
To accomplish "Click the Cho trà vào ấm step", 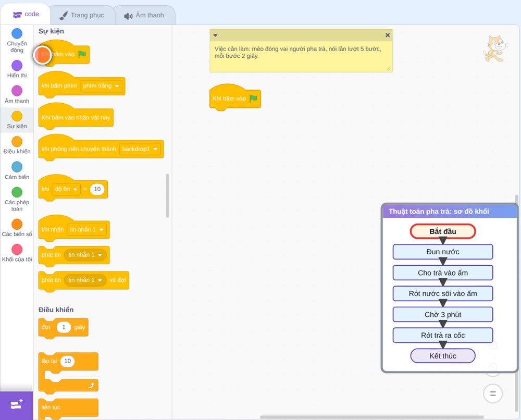I will (x=443, y=273).
